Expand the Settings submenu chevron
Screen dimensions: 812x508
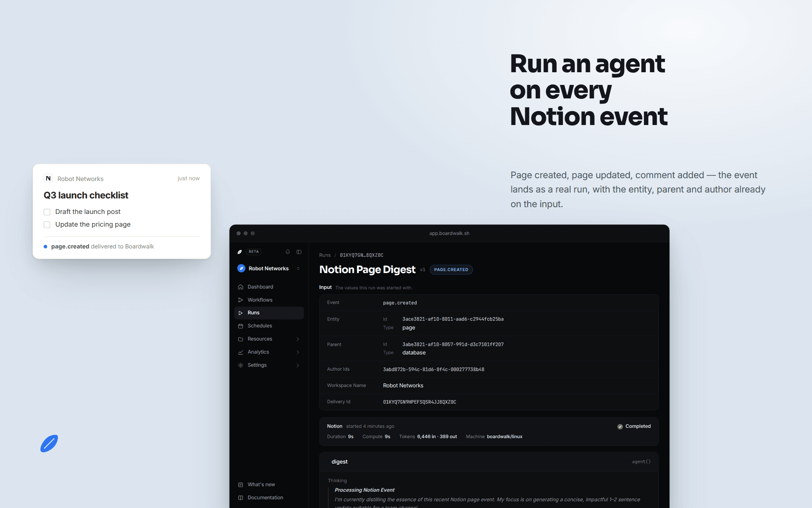pos(298,366)
